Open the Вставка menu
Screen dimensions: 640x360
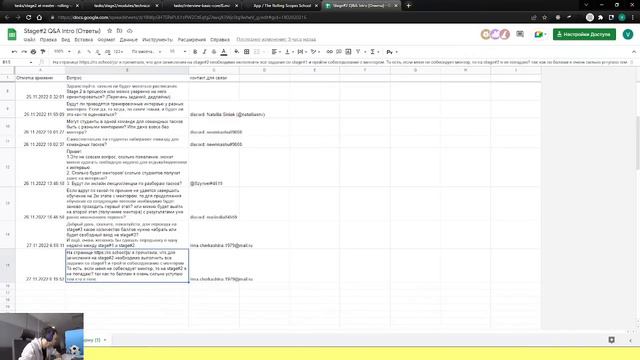point(84,40)
